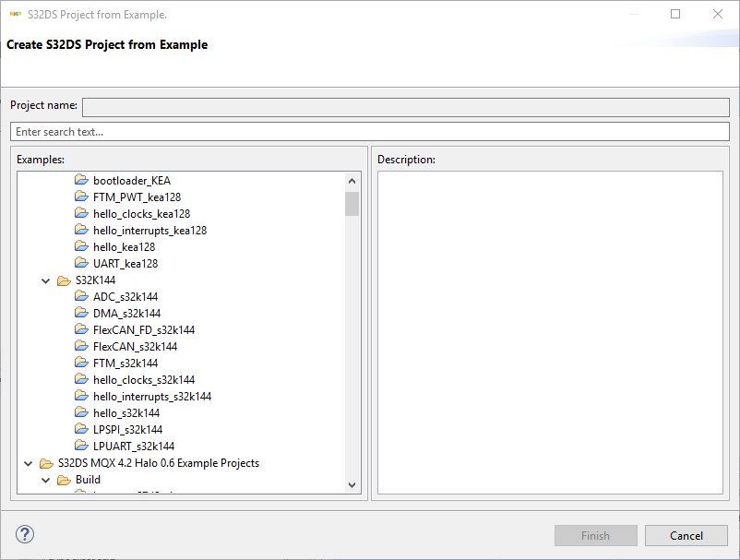Viewport: 740px width, 560px height.
Task: Select the DMA_s32k144 example
Action: click(x=127, y=314)
